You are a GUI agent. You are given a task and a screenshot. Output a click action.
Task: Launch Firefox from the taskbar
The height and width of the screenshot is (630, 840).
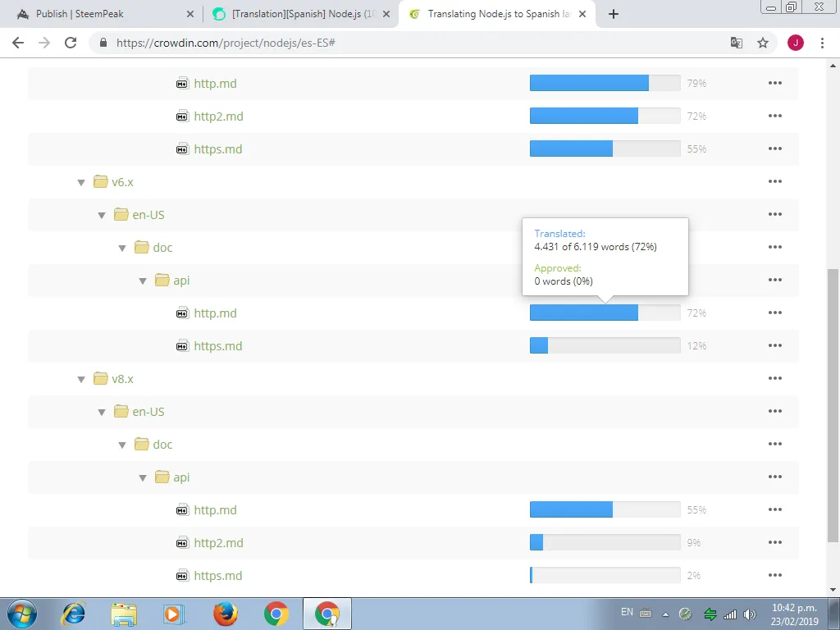(225, 614)
